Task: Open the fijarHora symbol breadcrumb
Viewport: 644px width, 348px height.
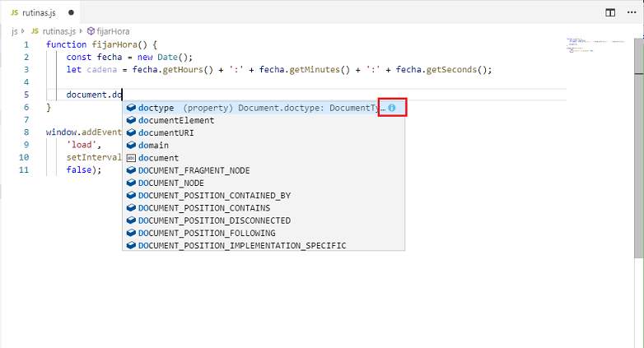Action: pos(109,31)
